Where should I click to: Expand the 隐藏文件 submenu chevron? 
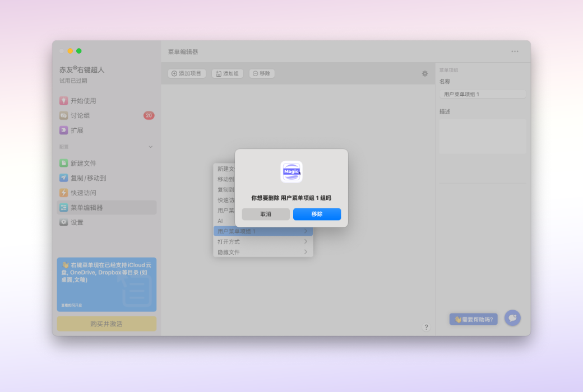tap(306, 252)
